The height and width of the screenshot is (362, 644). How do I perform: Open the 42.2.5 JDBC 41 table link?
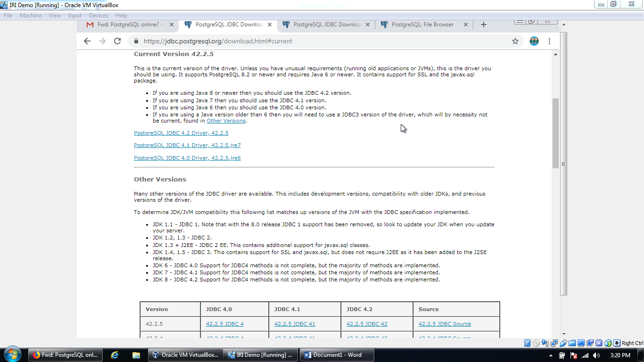coord(295,324)
